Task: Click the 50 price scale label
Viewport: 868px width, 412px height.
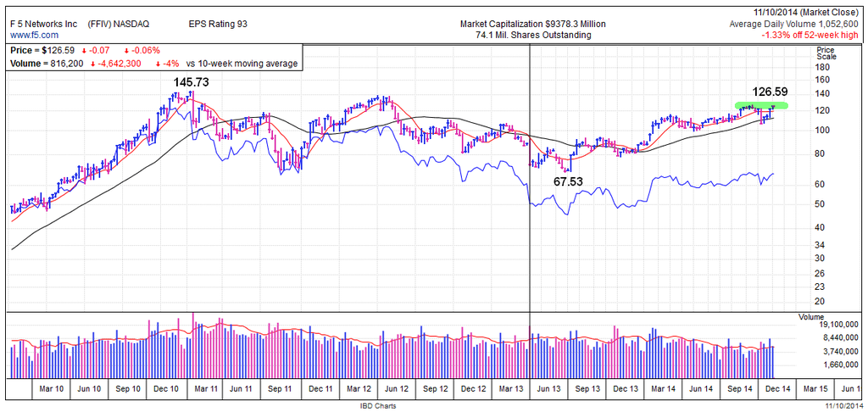Action: pos(821,203)
